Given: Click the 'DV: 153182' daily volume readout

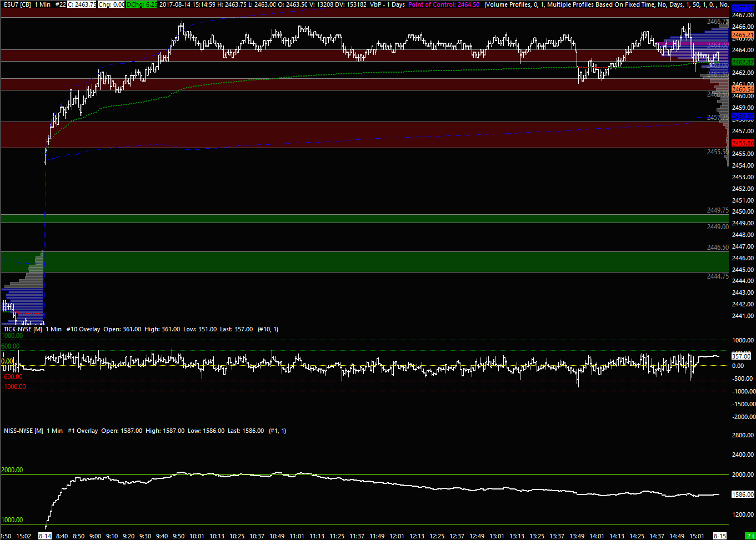Looking at the screenshot, I should coord(351,4).
